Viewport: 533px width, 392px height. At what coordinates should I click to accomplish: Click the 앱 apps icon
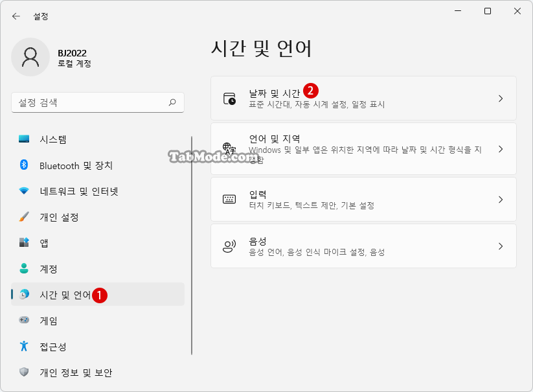[x=24, y=242]
